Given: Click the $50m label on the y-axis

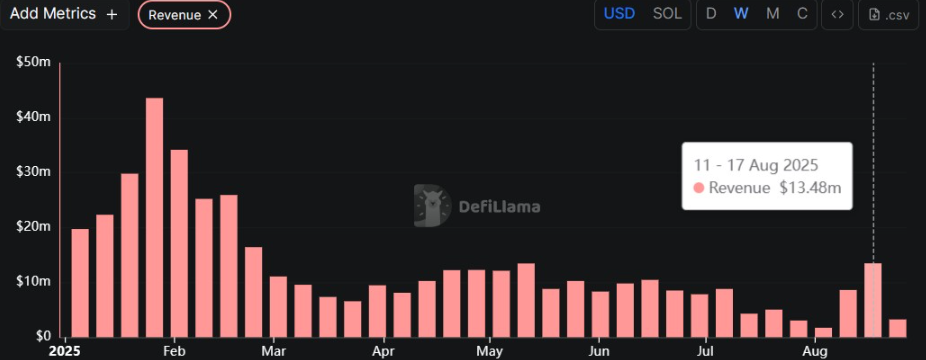Looking at the screenshot, I should [34, 62].
